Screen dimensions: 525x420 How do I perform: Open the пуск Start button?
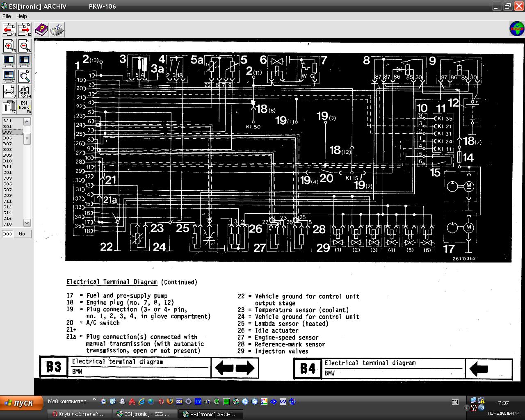pyautogui.click(x=21, y=403)
